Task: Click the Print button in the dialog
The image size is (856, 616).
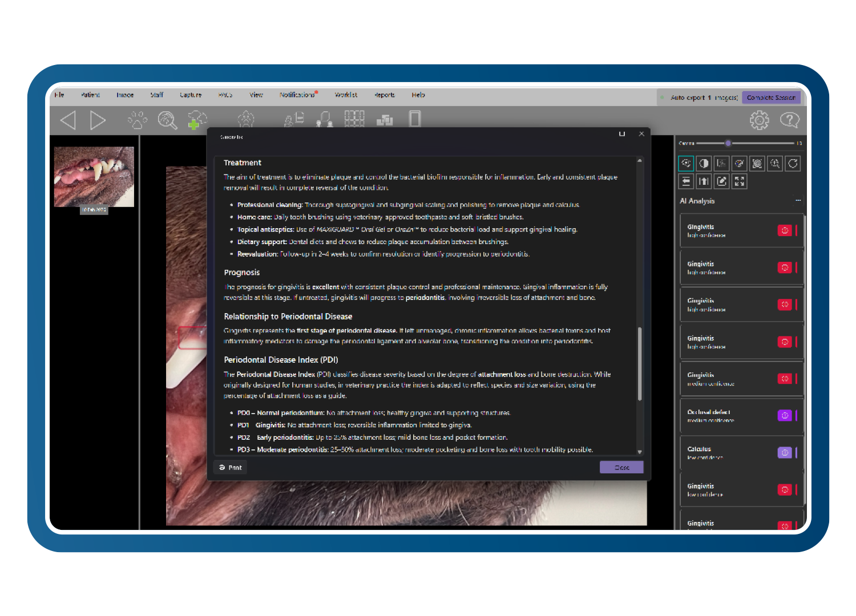Action: pos(231,467)
